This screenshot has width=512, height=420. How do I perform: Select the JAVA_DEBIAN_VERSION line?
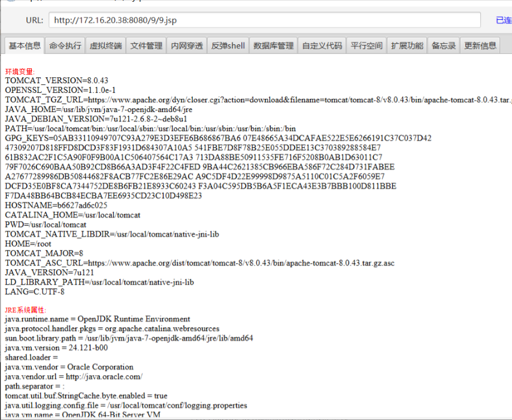click(x=96, y=119)
